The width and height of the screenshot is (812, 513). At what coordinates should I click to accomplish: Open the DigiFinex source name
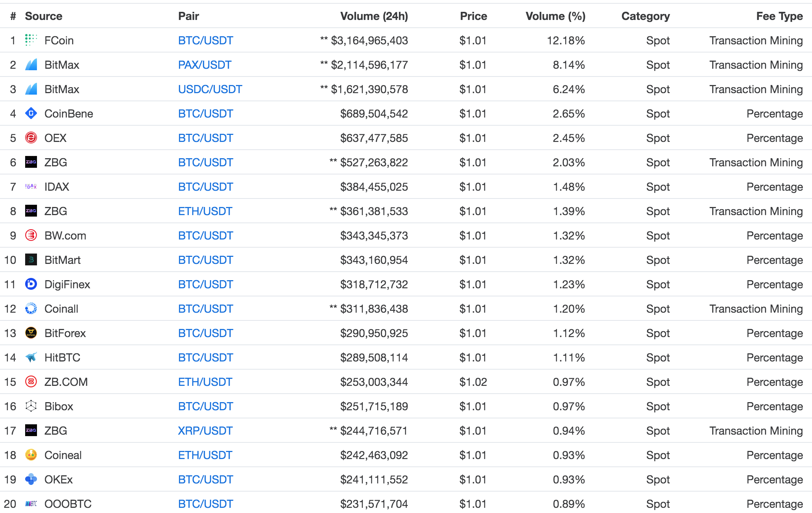click(x=67, y=284)
